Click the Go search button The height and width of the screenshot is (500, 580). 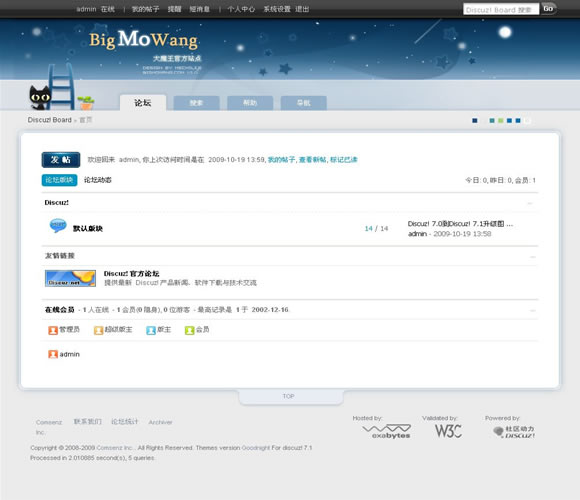coord(549,9)
